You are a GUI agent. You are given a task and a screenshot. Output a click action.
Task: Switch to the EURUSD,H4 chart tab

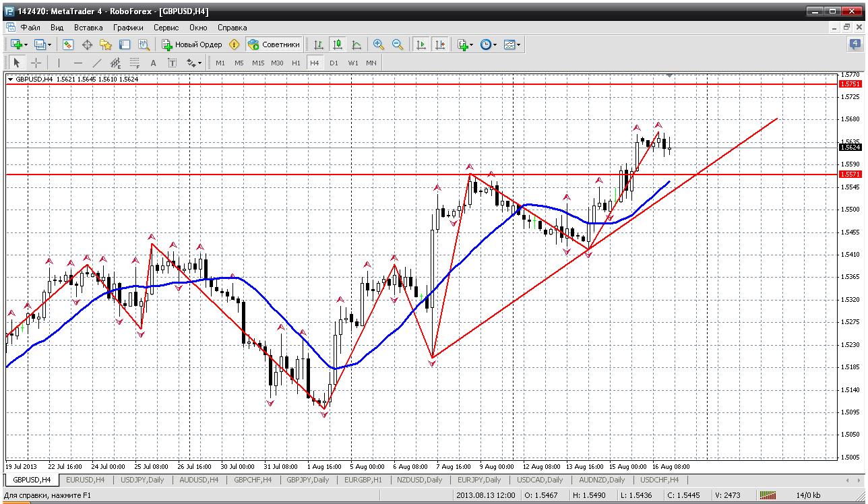click(86, 480)
